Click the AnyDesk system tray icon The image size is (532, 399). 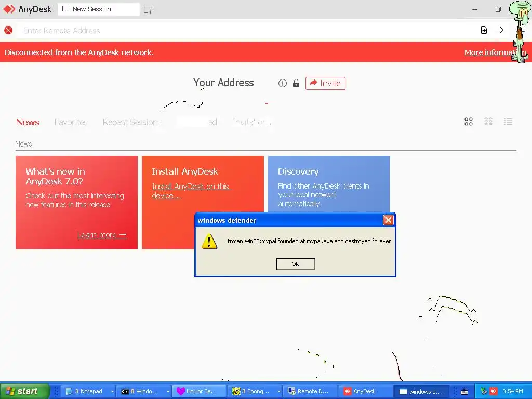494,391
